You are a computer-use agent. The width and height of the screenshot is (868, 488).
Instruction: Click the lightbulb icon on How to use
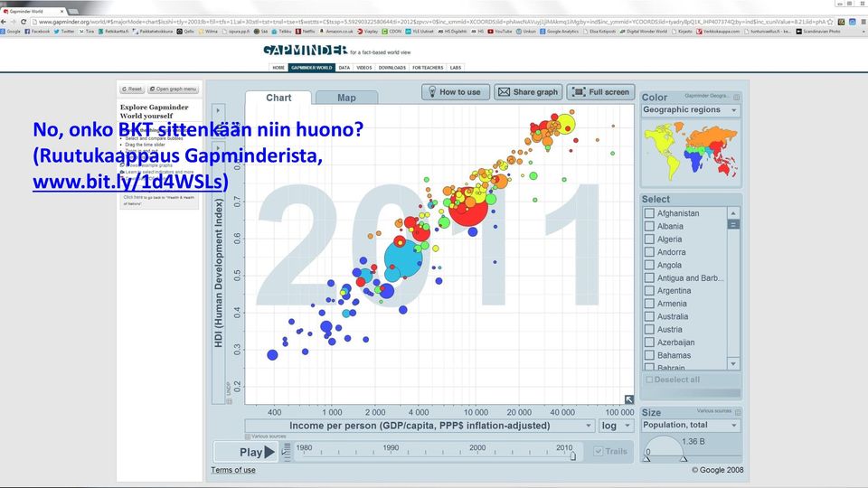pos(432,92)
